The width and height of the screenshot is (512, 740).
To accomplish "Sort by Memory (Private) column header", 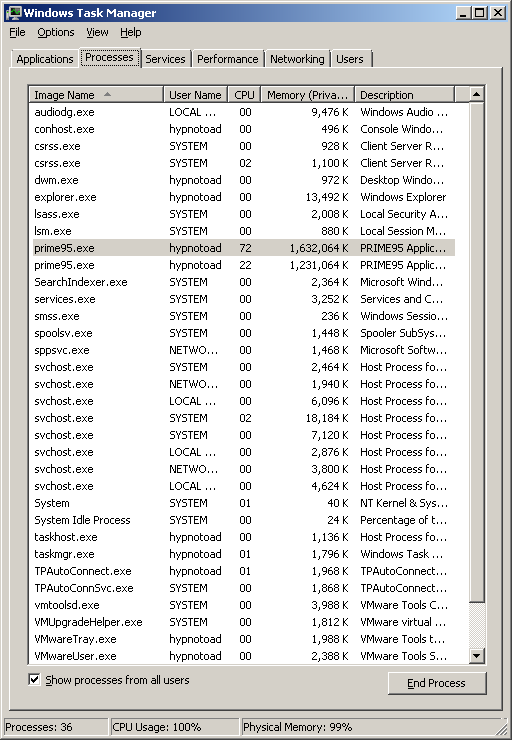I will pyautogui.click(x=308, y=95).
